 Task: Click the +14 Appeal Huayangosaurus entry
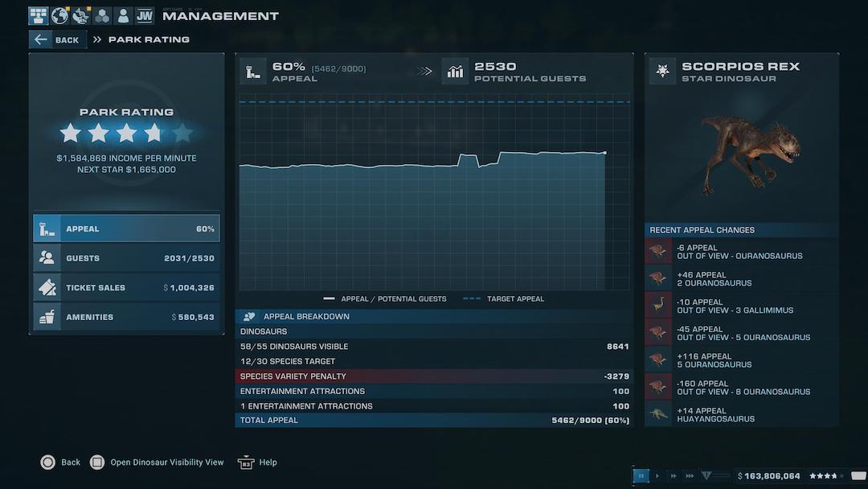pyautogui.click(x=741, y=414)
